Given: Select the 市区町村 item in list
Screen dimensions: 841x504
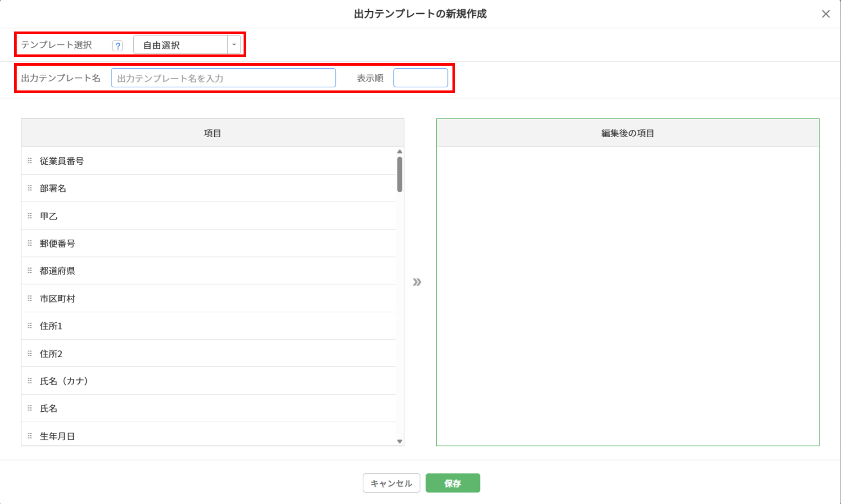Looking at the screenshot, I should (x=57, y=299).
